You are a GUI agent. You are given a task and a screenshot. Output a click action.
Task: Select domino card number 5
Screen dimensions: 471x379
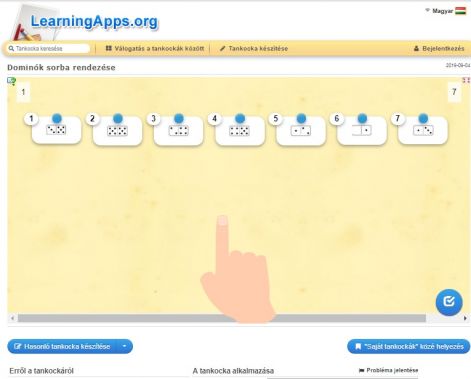pos(301,131)
